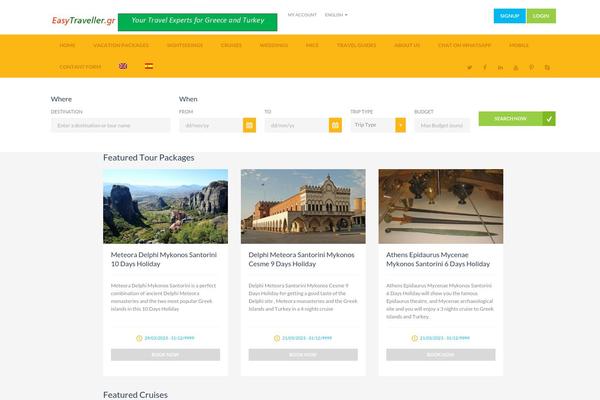Click date range on Meteora Delphi 10 Days card
Screen dimensions: 600x400
(169, 338)
